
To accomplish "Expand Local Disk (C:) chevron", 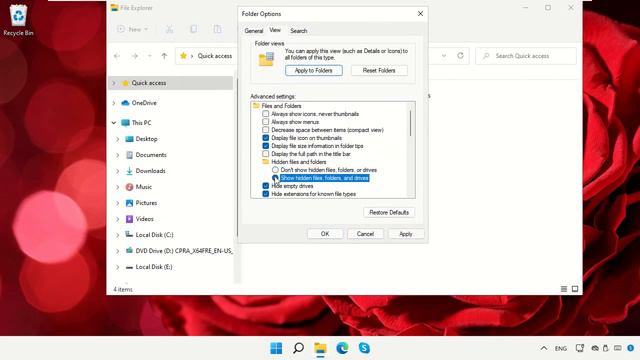I will (x=118, y=235).
